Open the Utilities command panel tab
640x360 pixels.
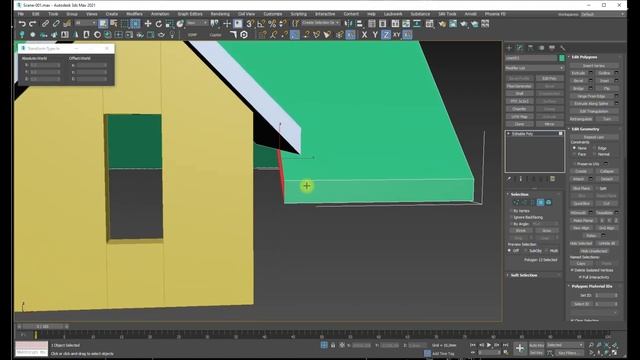(x=562, y=48)
